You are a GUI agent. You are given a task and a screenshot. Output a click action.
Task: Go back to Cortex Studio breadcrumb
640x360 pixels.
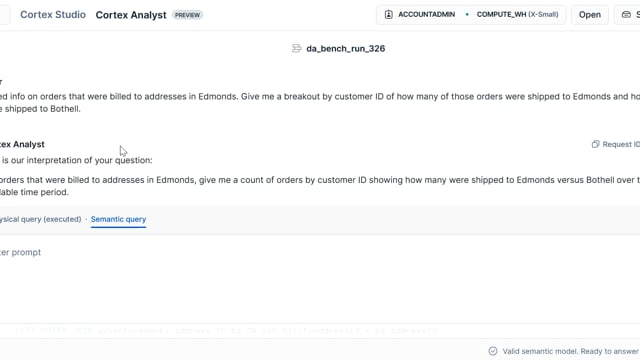[53, 15]
